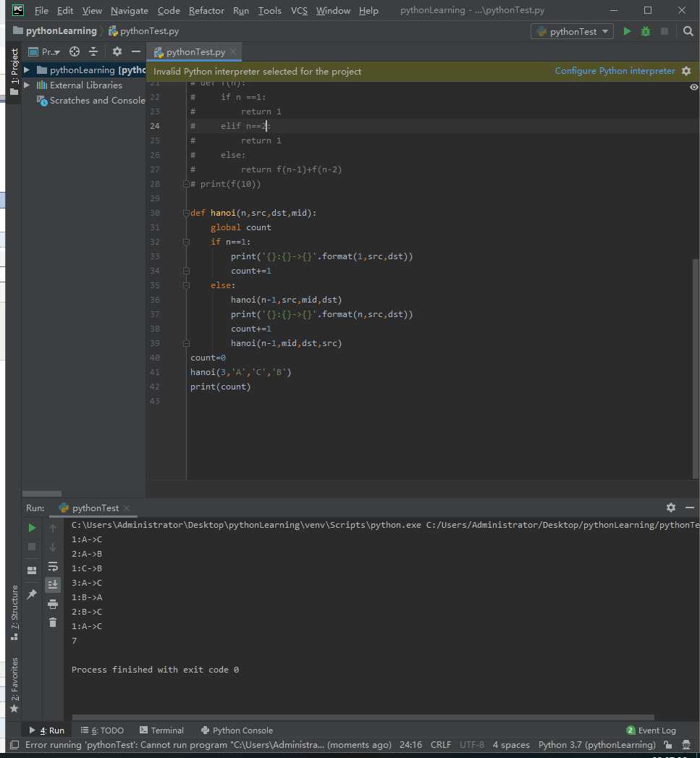The height and width of the screenshot is (758, 700).
Task: Click Run console horizontal scrollbar
Action: 363,717
